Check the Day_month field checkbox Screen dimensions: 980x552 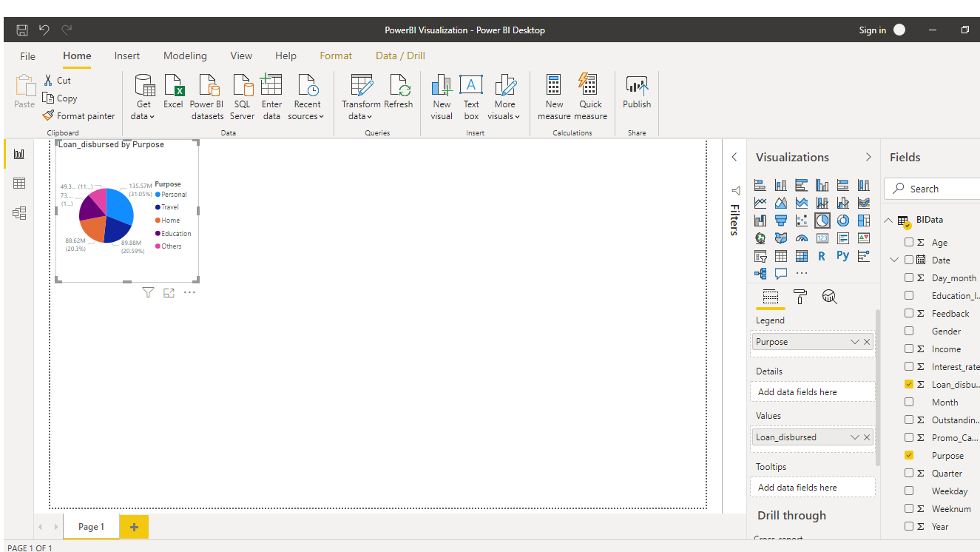click(909, 277)
